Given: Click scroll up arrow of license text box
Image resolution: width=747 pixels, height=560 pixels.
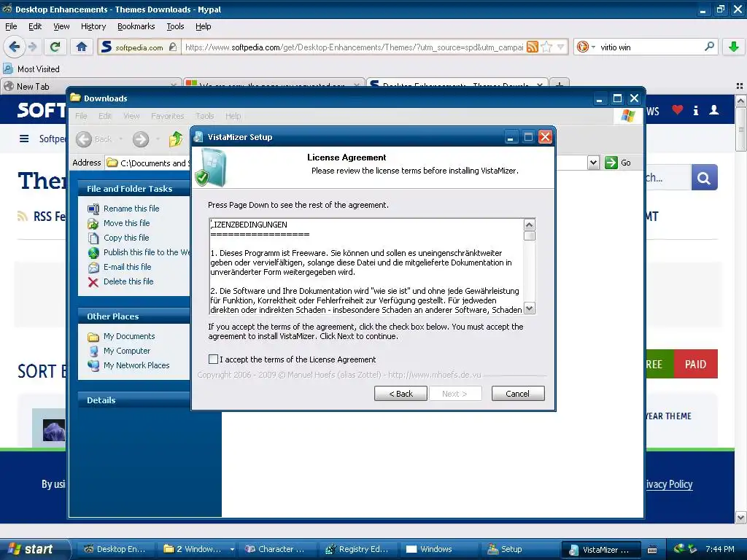Looking at the screenshot, I should pyautogui.click(x=530, y=225).
